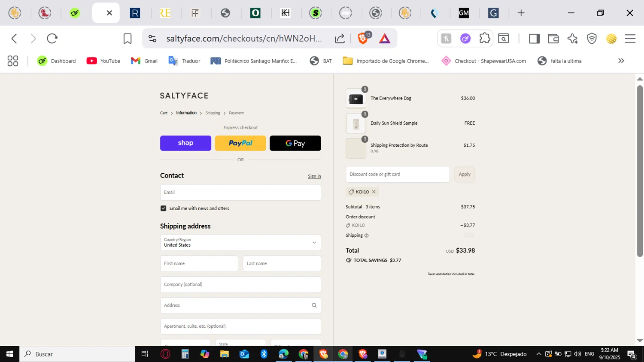
Task: Click the Shipping info help icon
Action: [x=366, y=235]
